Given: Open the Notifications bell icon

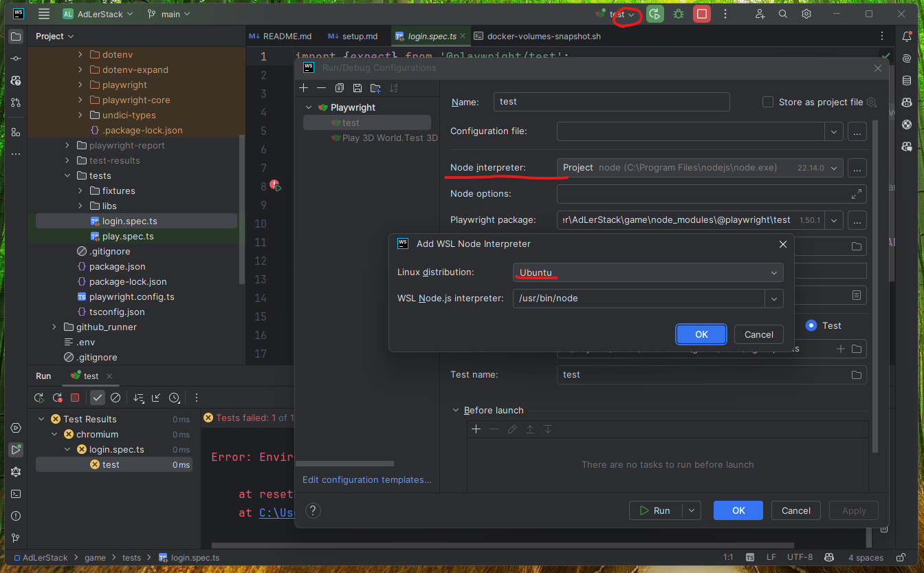Looking at the screenshot, I should (x=907, y=36).
